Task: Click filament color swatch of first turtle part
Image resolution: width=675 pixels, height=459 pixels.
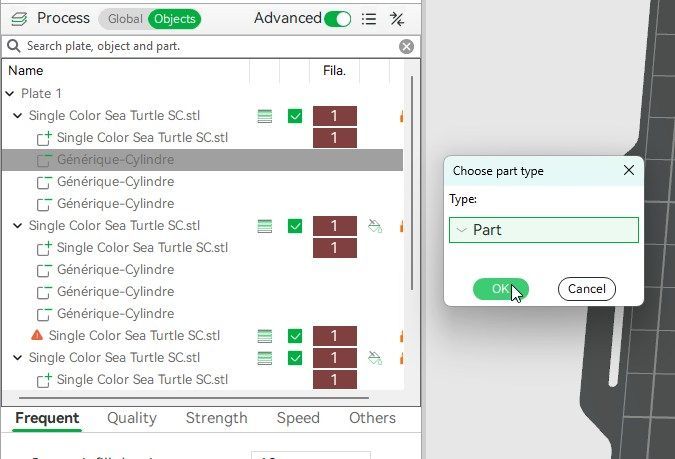Action: click(335, 138)
